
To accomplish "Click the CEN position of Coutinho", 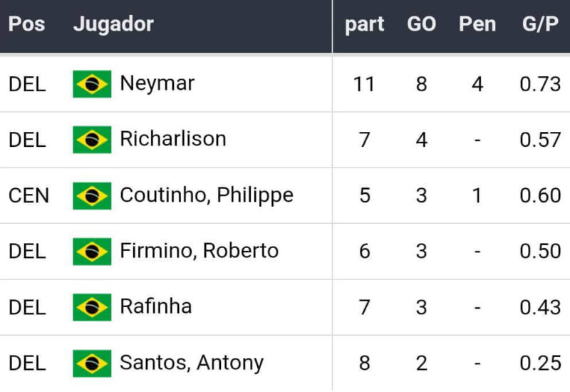I will click(x=29, y=195).
